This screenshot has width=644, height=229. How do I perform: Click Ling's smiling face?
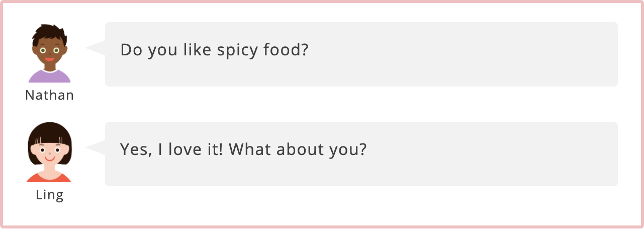tap(49, 154)
